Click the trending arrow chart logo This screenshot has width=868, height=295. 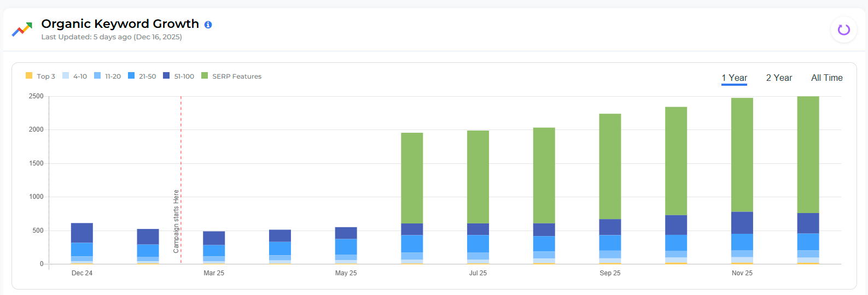[x=22, y=29]
